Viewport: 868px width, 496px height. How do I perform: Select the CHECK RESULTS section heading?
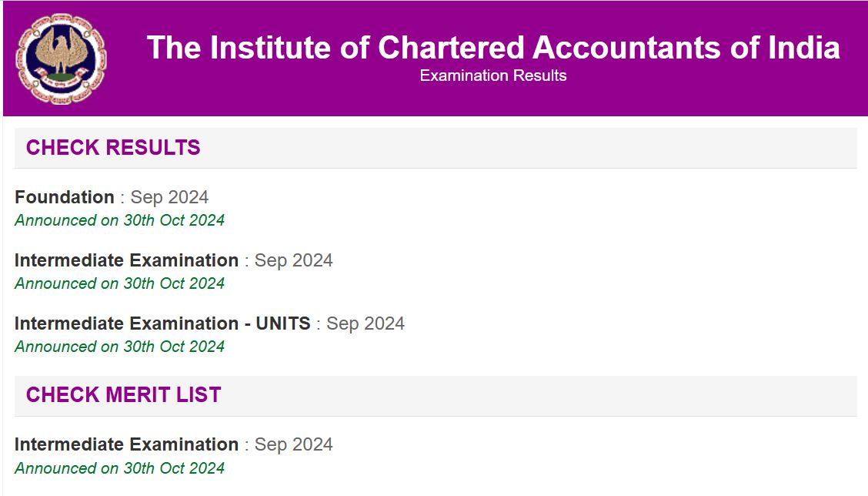[113, 148]
